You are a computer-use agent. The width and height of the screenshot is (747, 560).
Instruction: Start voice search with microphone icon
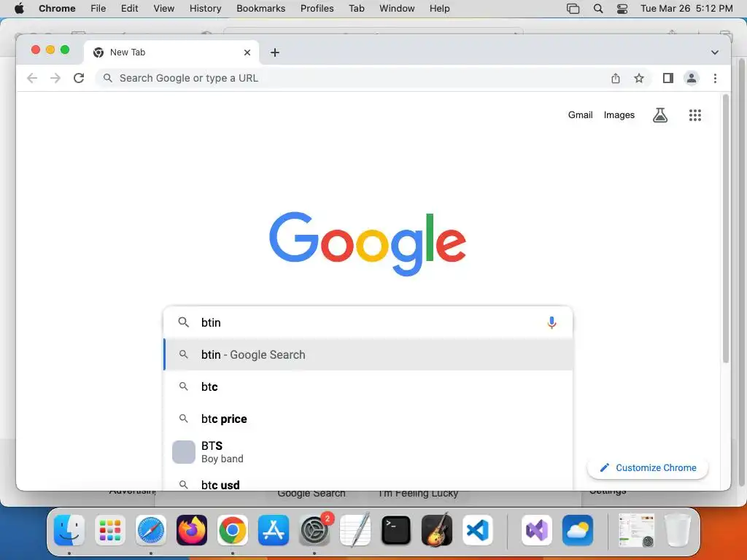(x=551, y=322)
